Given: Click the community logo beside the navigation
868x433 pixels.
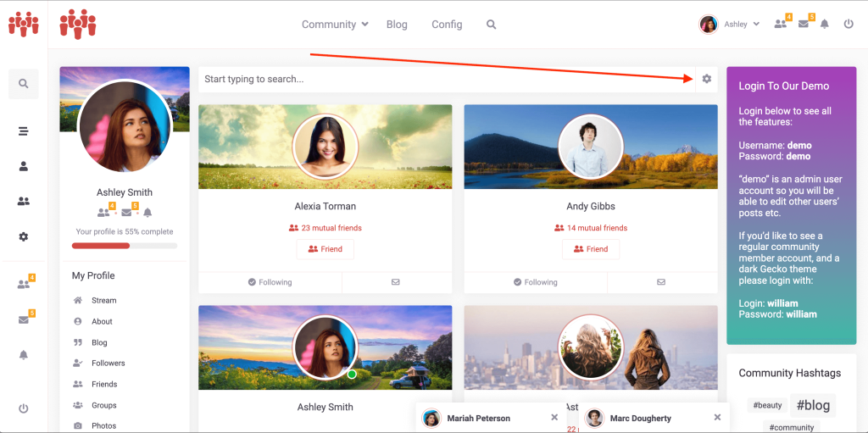Looking at the screenshot, I should (77, 24).
